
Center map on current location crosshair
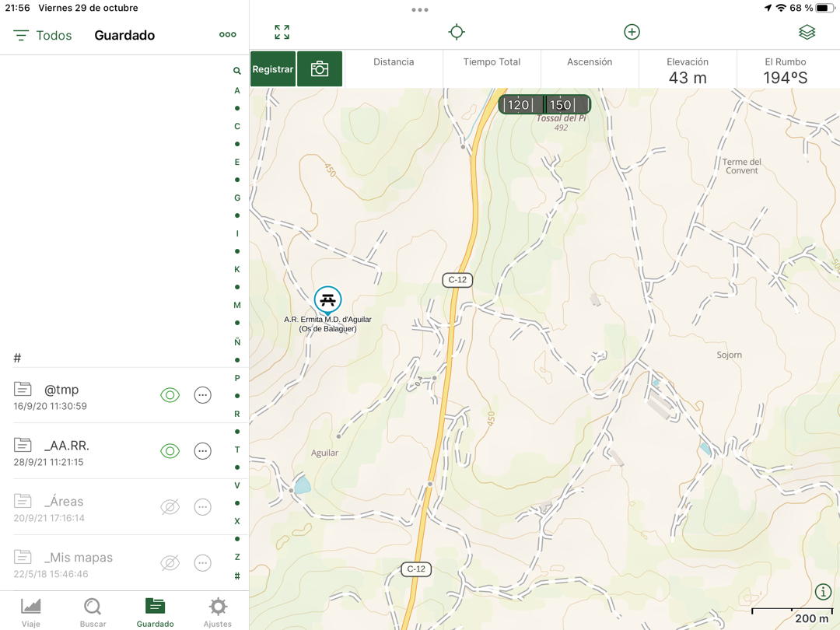click(457, 32)
